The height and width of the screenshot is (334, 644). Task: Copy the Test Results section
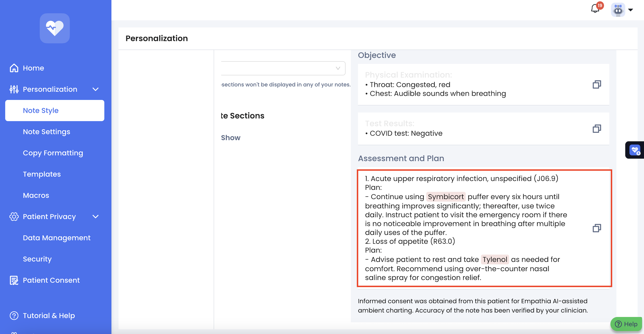click(597, 129)
